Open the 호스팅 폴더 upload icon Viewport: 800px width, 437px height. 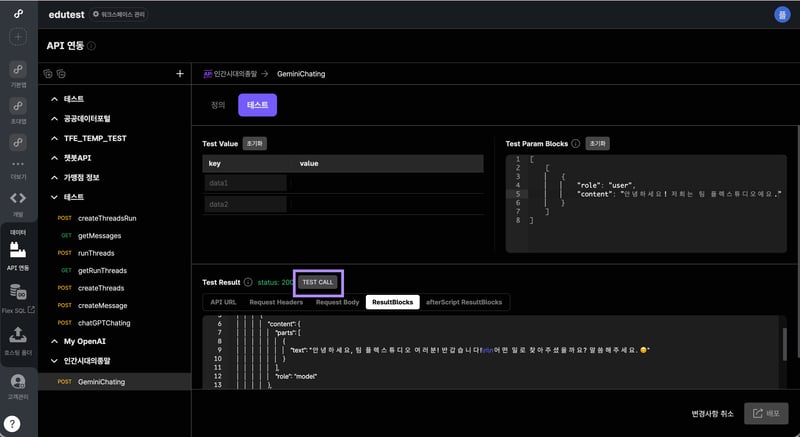(x=18, y=335)
